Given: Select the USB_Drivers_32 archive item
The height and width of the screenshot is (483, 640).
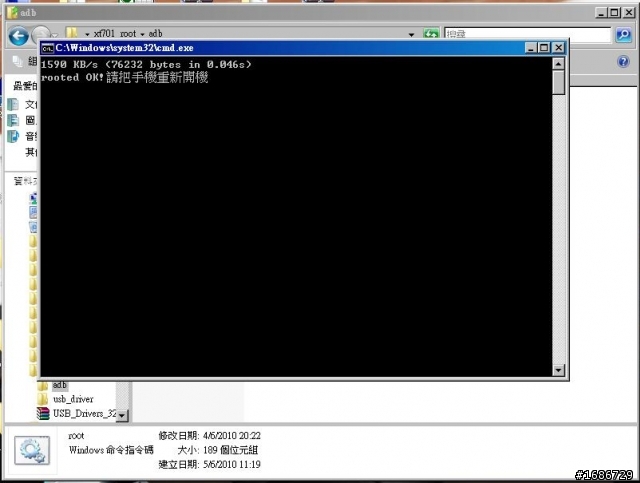Looking at the screenshot, I should [x=84, y=414].
